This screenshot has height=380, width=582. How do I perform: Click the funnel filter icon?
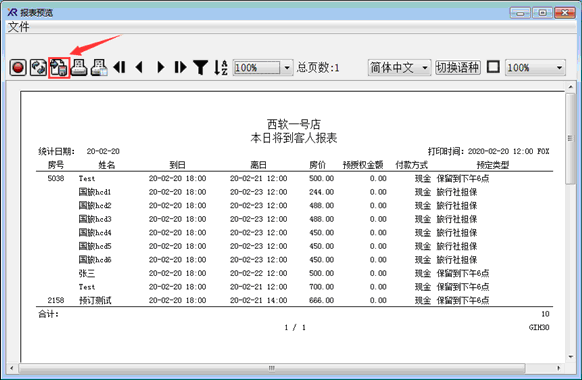tap(200, 68)
